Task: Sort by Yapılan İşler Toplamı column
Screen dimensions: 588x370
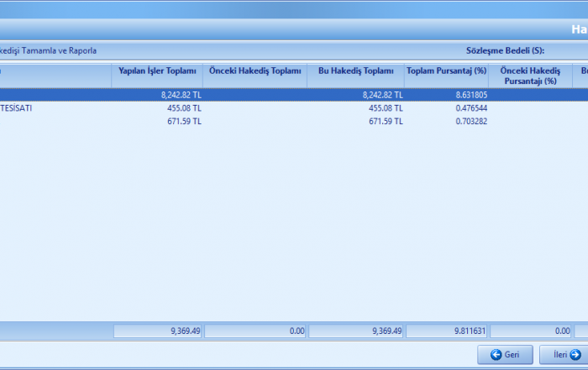Action: (157, 71)
